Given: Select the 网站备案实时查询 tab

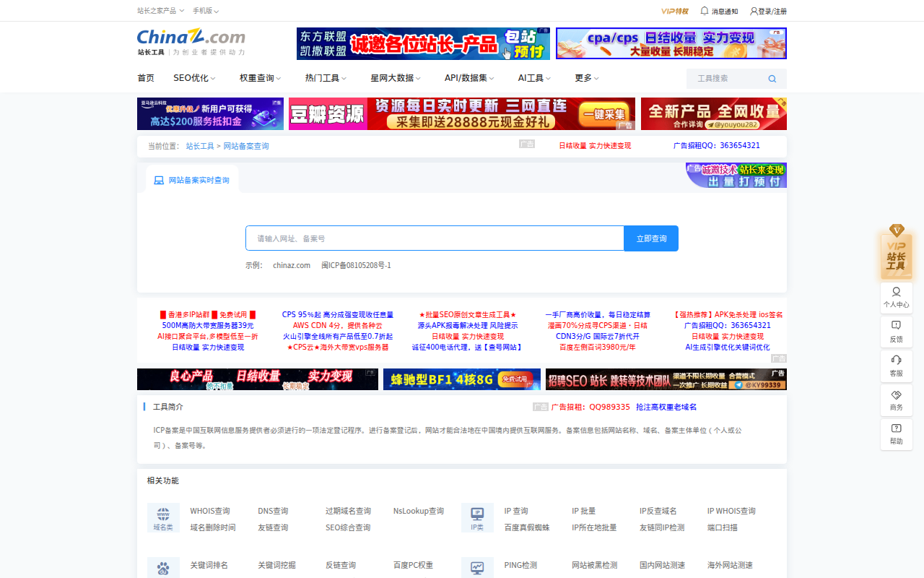Looking at the screenshot, I should pos(192,180).
